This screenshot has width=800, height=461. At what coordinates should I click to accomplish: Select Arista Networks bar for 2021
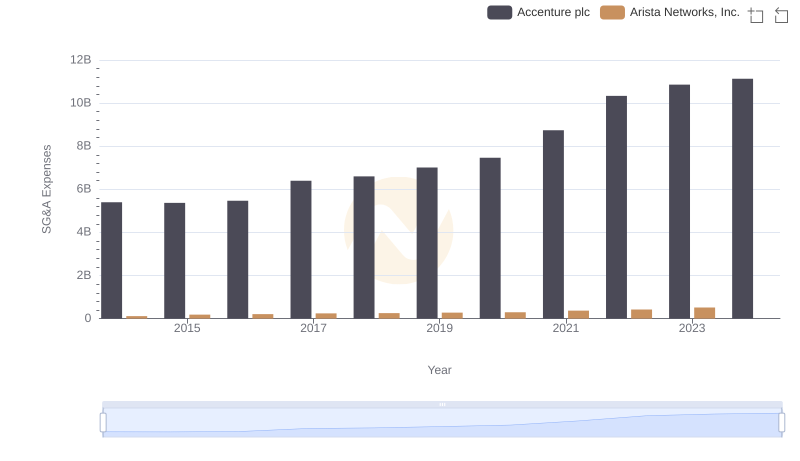click(x=579, y=315)
